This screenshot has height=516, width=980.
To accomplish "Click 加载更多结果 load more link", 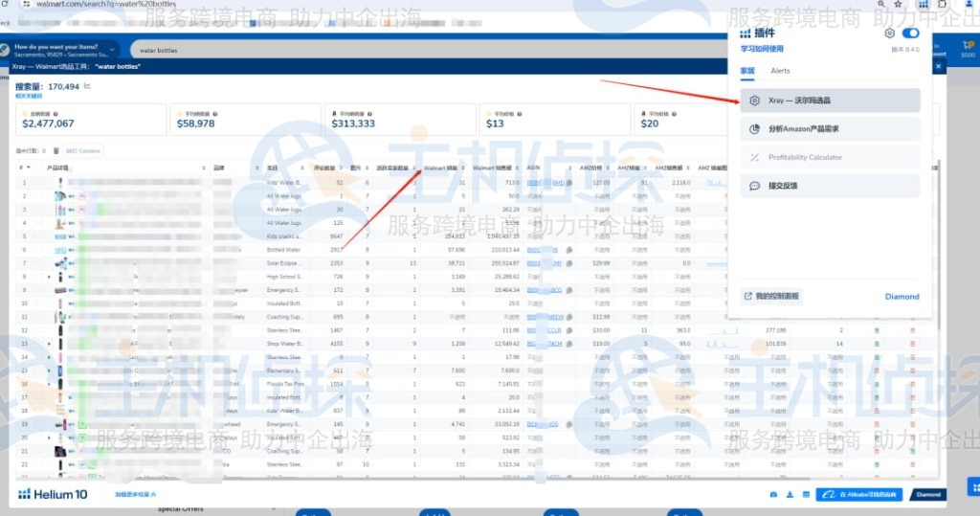I will point(135,494).
